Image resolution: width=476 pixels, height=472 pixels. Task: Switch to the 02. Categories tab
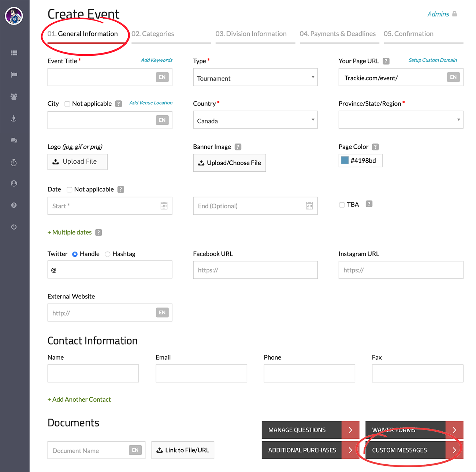[x=153, y=34]
